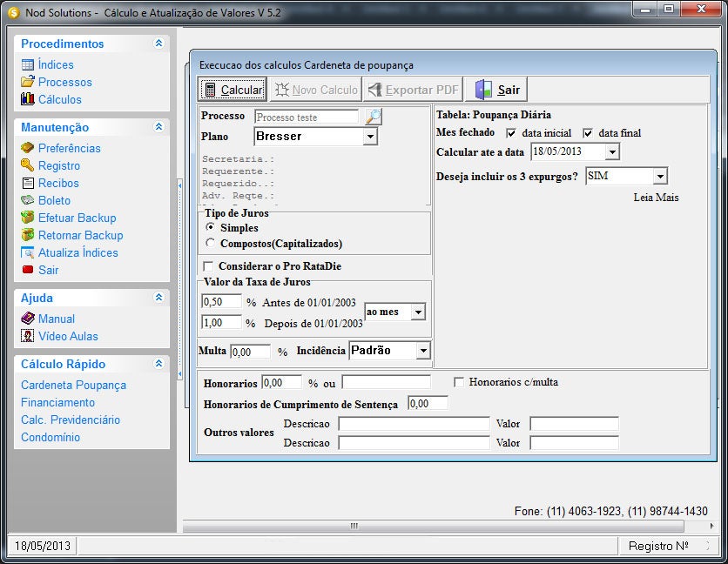Click the magnifier search icon beside Processo
728x564 pixels.
click(374, 117)
